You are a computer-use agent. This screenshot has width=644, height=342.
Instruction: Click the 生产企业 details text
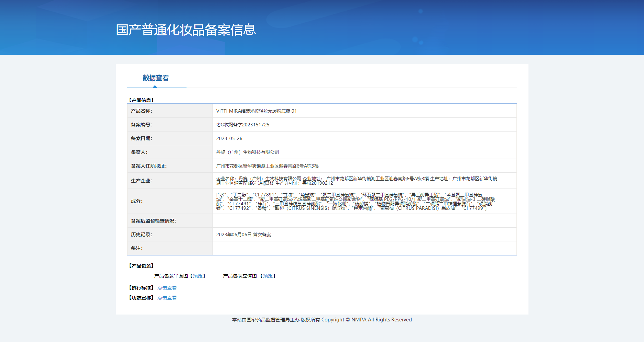tap(356, 181)
